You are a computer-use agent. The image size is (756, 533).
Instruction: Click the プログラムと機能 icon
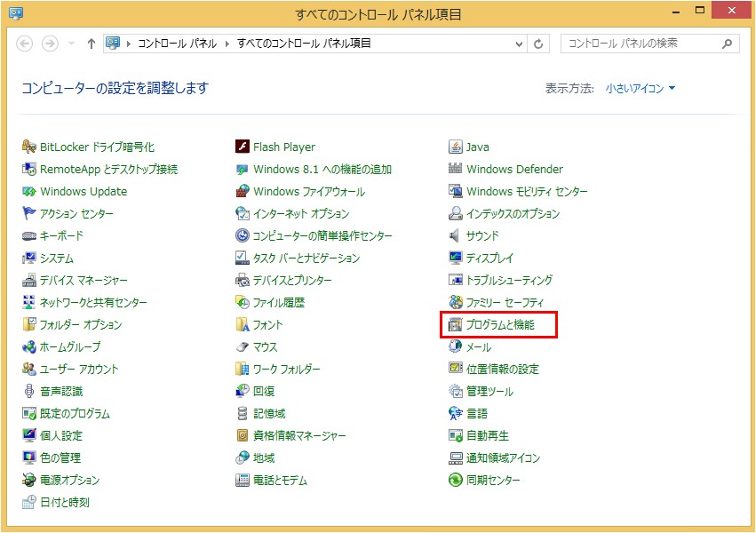coord(455,325)
